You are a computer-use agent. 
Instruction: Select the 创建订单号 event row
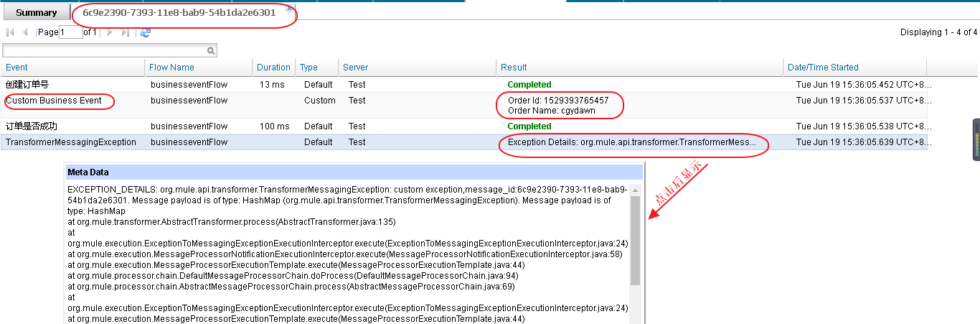point(464,85)
